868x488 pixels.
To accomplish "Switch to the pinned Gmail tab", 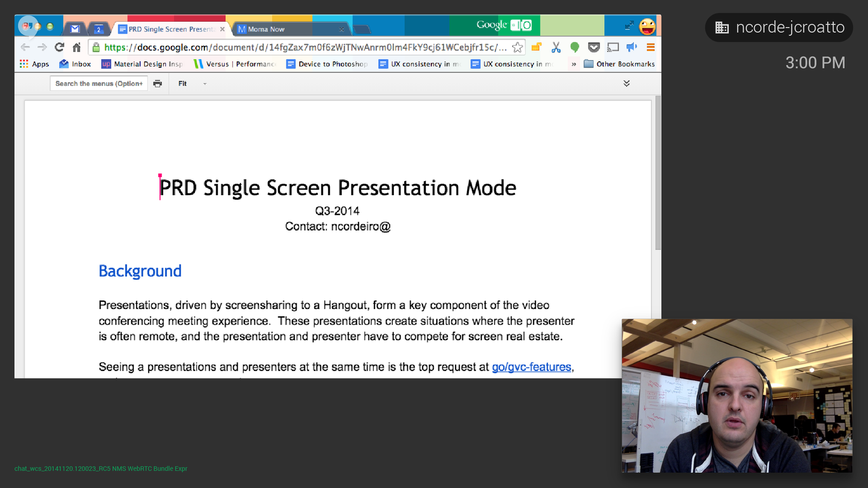I will (75, 29).
